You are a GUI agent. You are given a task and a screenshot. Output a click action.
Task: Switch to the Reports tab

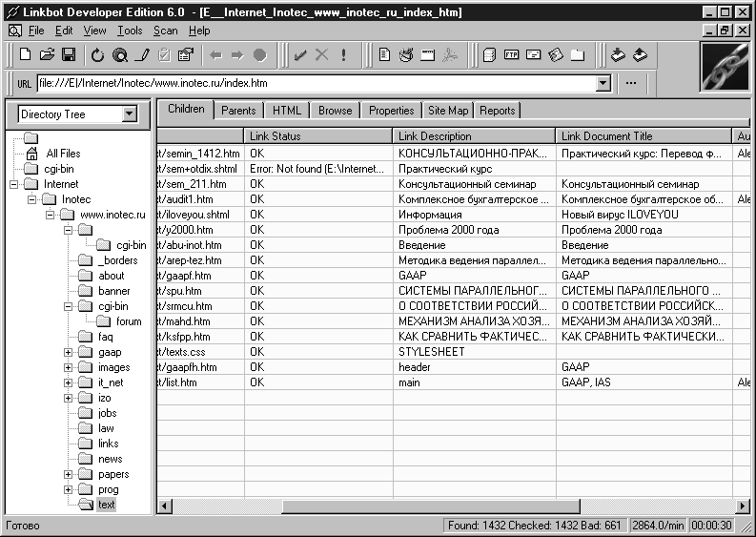tap(497, 111)
